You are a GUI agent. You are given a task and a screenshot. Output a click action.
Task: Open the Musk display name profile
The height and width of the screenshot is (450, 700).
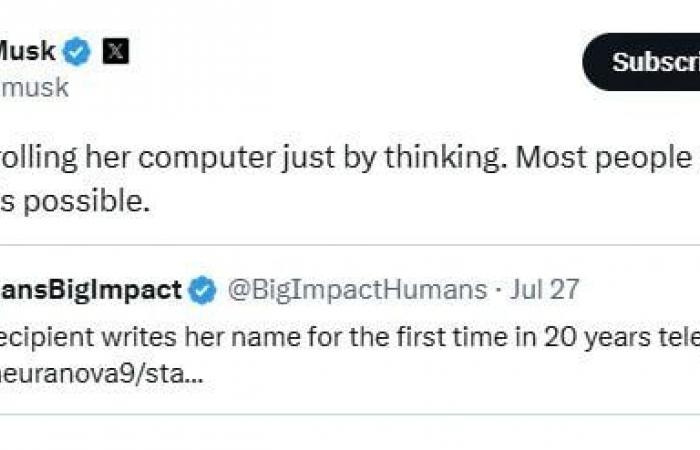[x=28, y=51]
